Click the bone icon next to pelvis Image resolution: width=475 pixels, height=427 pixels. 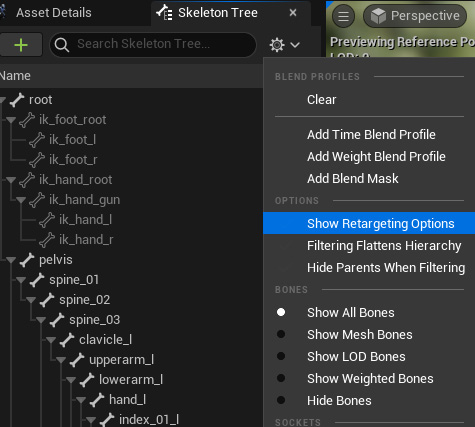point(27,260)
